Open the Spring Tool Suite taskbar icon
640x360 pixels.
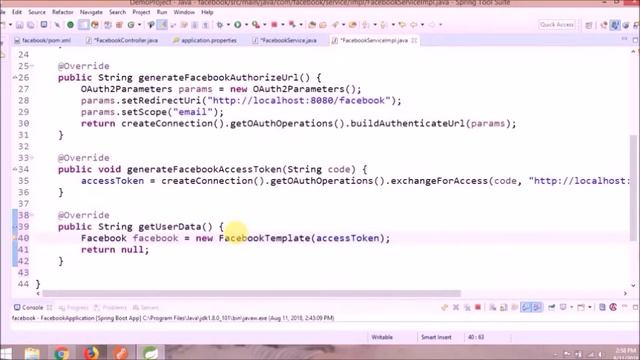[150, 353]
